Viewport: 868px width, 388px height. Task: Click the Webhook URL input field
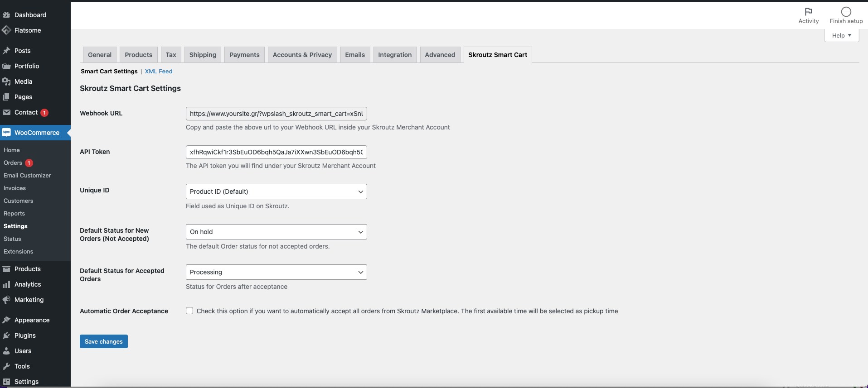click(276, 114)
